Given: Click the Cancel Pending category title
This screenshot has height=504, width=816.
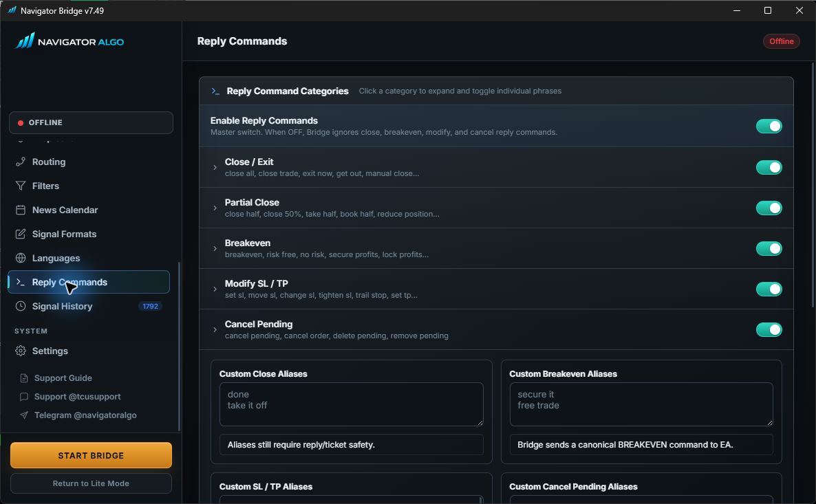Looking at the screenshot, I should pos(259,324).
